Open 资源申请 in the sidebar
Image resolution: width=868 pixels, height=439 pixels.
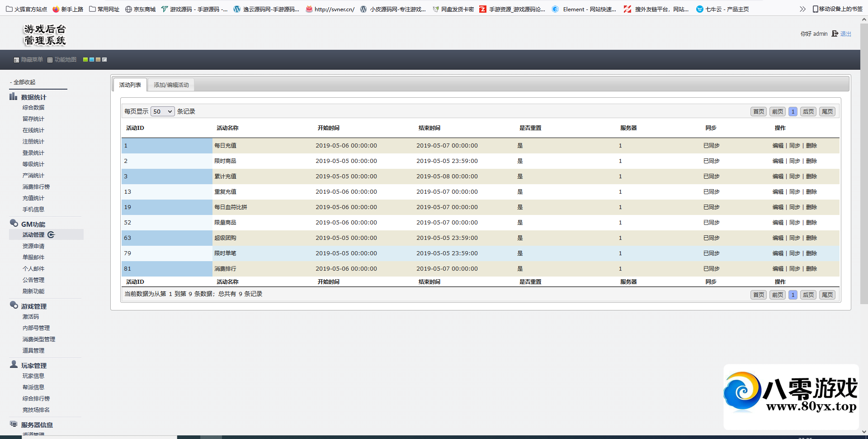coord(33,246)
